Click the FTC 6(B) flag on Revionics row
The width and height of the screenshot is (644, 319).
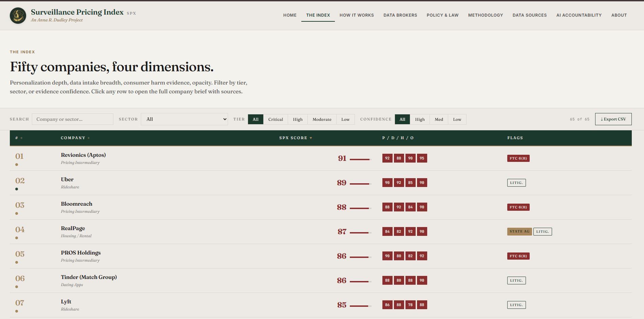(x=518, y=158)
